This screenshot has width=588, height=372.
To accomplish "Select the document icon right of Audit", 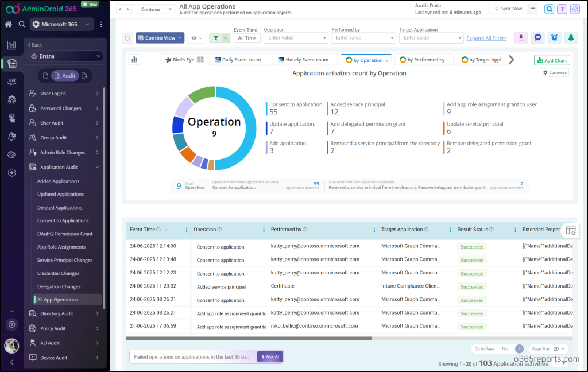I will click(x=84, y=76).
